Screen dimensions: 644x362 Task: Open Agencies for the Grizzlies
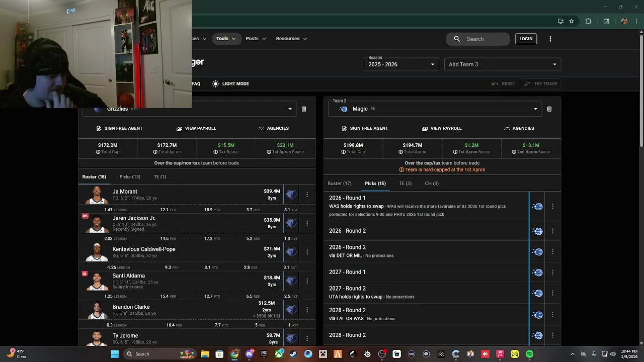pos(273,128)
